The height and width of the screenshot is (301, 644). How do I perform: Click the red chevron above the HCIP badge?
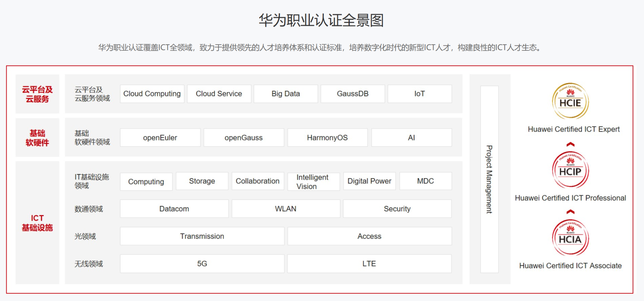(x=570, y=145)
